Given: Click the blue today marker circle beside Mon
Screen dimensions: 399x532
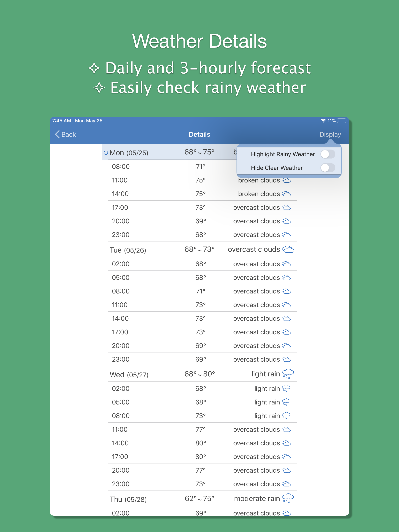Looking at the screenshot, I should point(106,153).
